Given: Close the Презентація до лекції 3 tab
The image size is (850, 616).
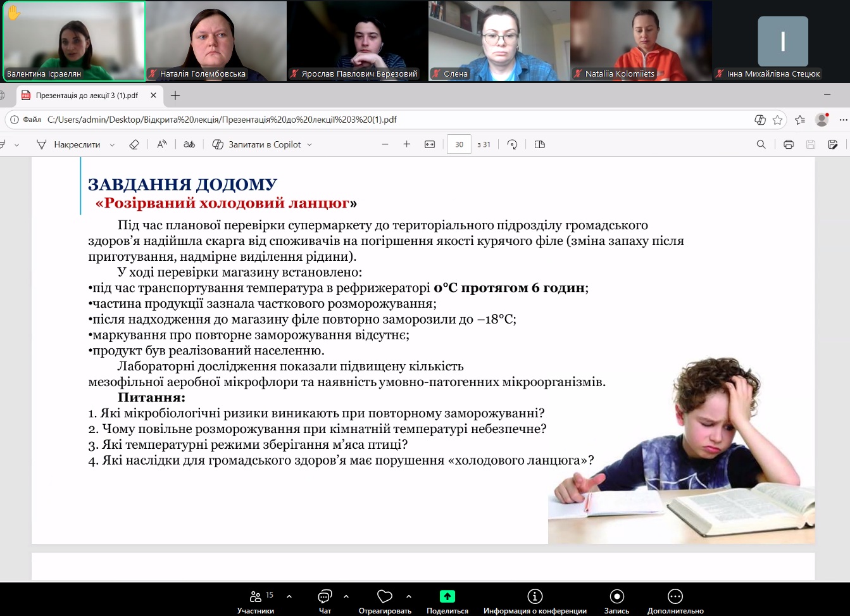Looking at the screenshot, I should point(153,96).
